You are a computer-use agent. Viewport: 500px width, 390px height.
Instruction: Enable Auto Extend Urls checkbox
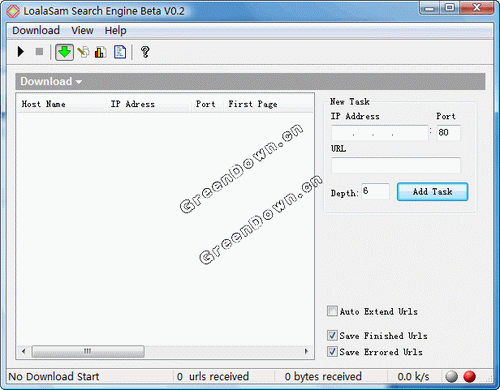(332, 311)
